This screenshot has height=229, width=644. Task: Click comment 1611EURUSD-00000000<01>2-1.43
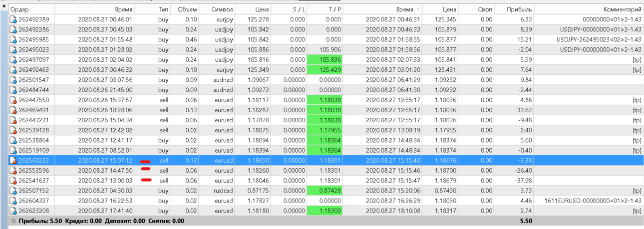pyautogui.click(x=594, y=201)
